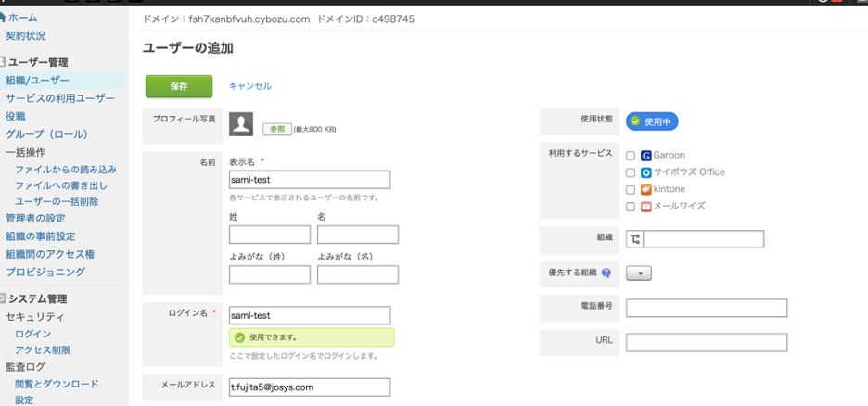
Task: Click the organization tree picker icon
Action: click(x=634, y=239)
